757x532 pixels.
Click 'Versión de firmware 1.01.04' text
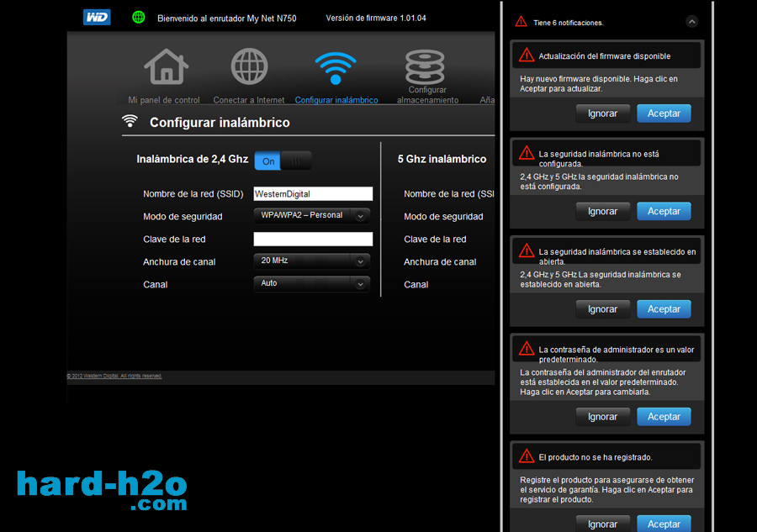(x=376, y=18)
